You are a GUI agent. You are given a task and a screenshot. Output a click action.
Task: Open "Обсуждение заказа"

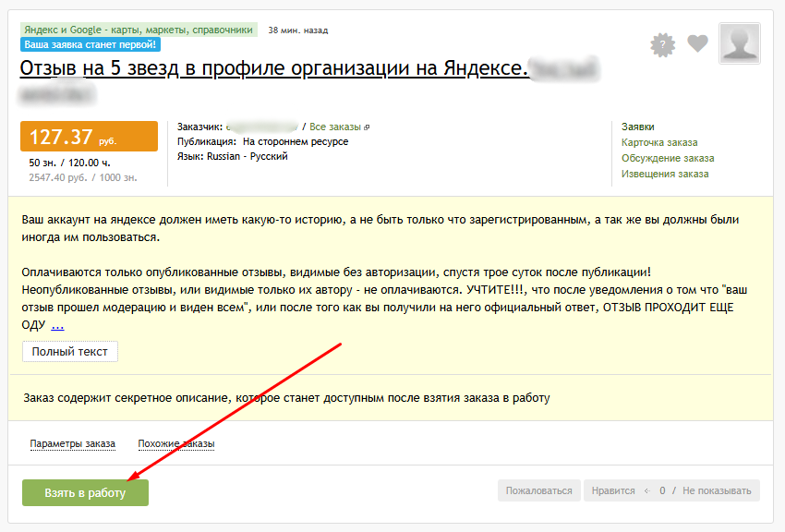point(670,158)
